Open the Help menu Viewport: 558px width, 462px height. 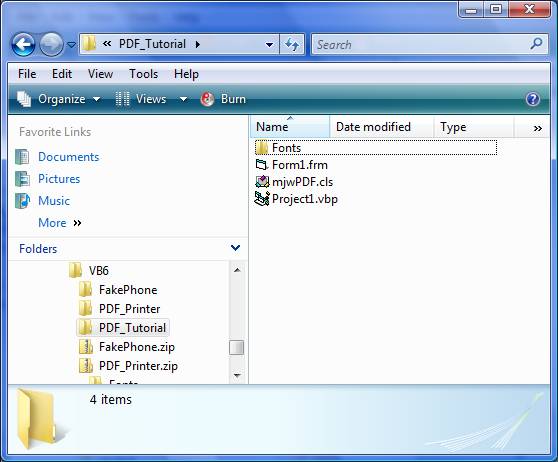186,74
